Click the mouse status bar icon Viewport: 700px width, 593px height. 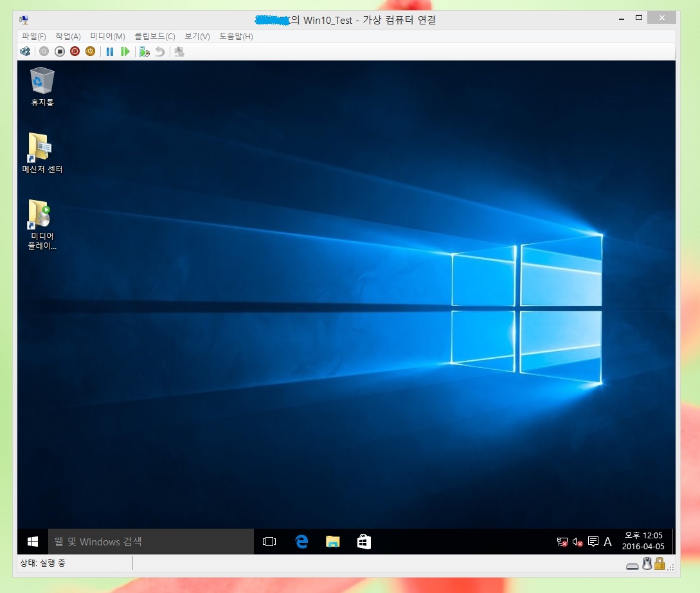pos(647,563)
